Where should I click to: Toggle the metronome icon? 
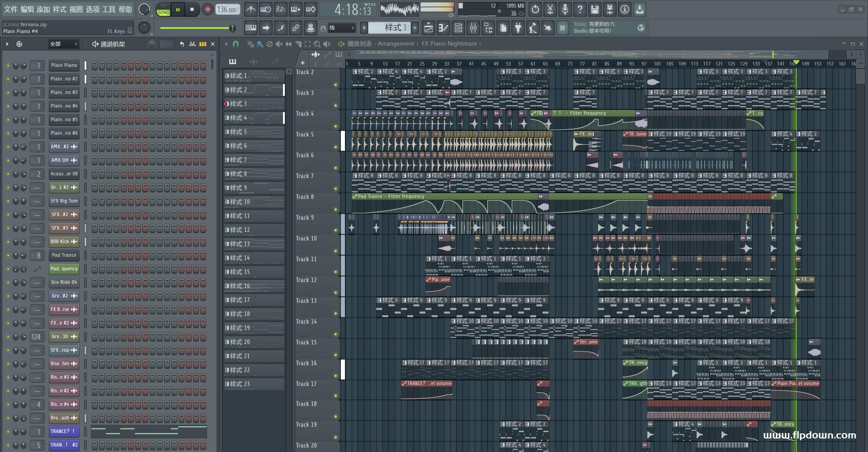point(251,9)
